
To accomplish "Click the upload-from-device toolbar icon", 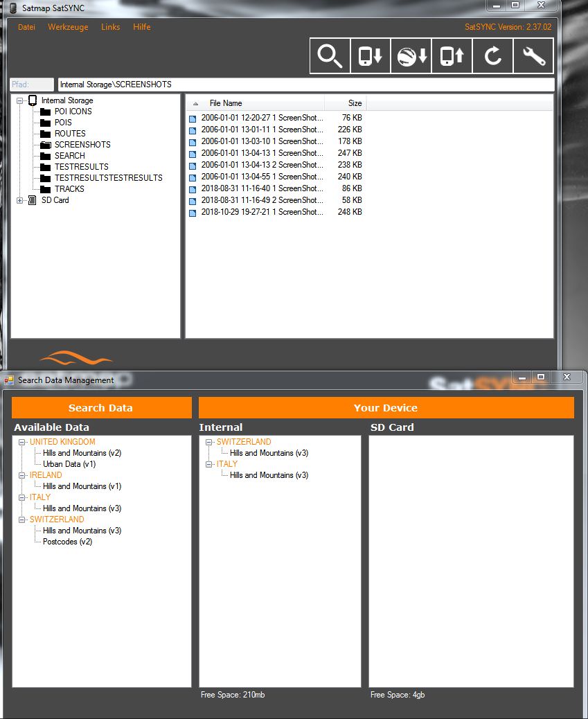I will (452, 56).
